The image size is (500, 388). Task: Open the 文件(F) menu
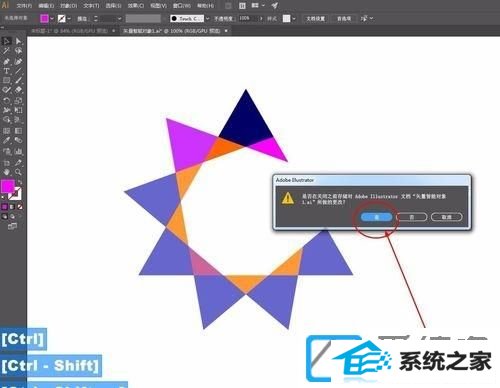pyautogui.click(x=24, y=6)
